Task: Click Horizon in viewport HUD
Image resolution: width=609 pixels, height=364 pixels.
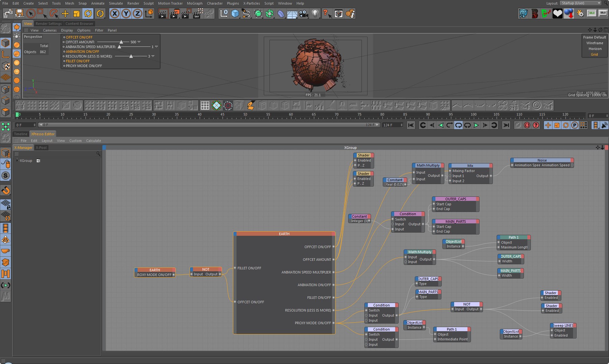Action: tap(595, 49)
